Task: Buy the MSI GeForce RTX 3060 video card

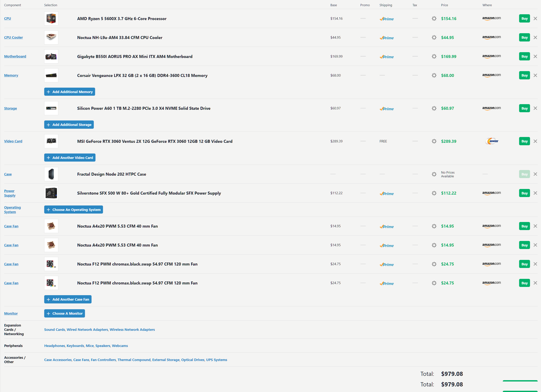Action: (524, 141)
